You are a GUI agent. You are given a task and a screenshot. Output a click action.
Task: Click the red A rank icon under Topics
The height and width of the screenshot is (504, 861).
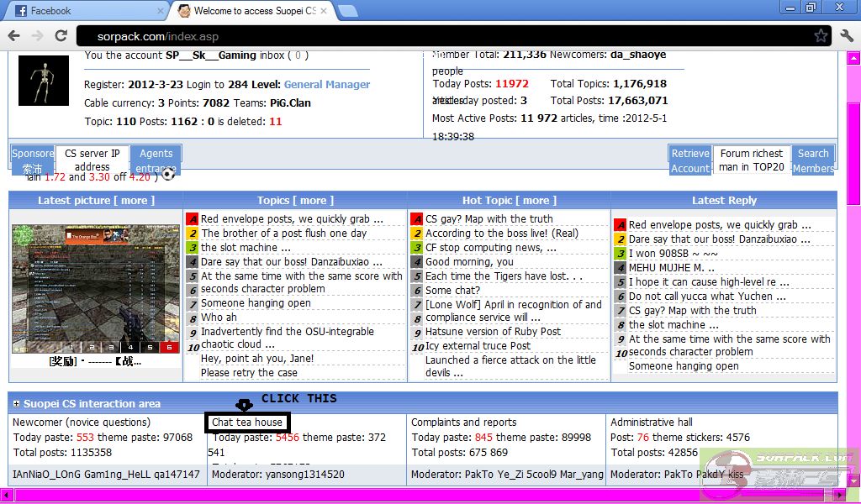[193, 219]
